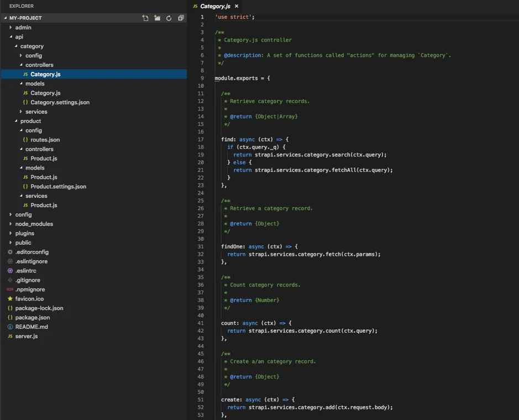Expand the services folder under category
Image resolution: width=519 pixels, height=420 pixels.
pyautogui.click(x=21, y=112)
